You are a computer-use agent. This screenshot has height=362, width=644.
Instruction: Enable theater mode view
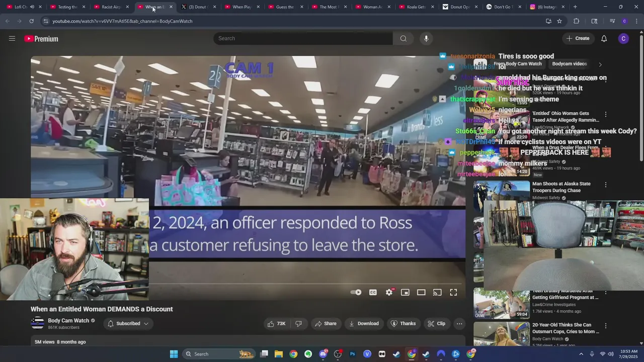421,292
